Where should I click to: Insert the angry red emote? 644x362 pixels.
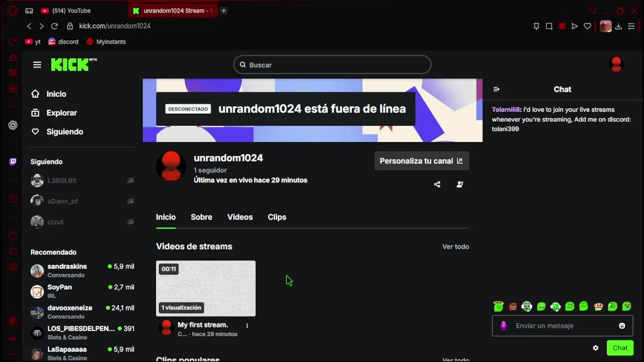pos(513,306)
